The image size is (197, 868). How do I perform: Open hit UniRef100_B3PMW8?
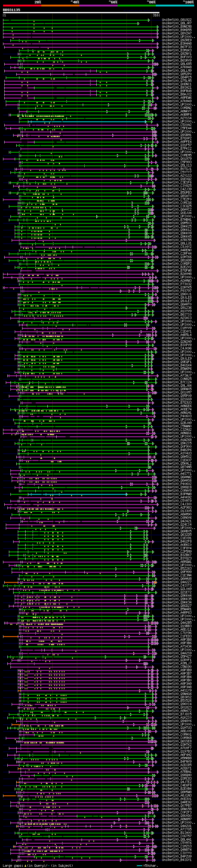[177, 494]
